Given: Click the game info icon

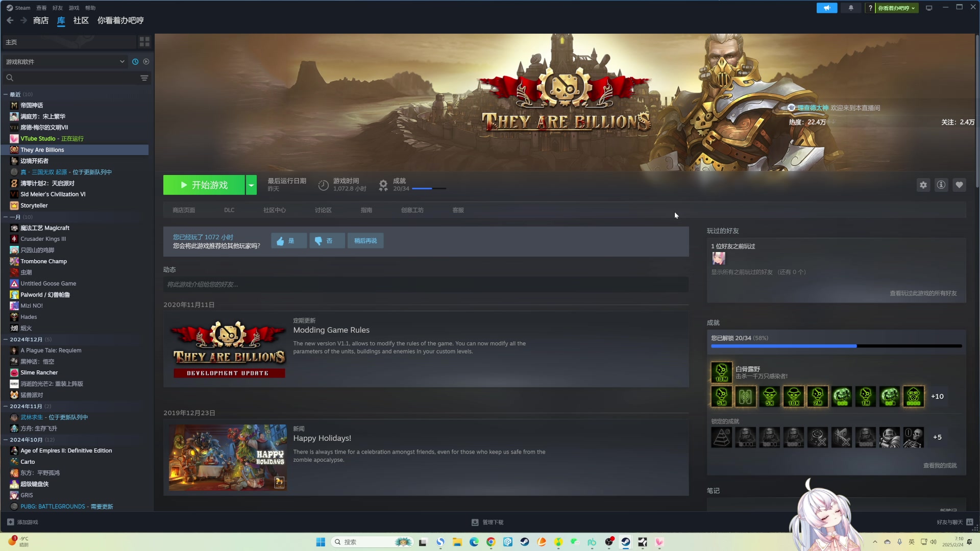Looking at the screenshot, I should (941, 185).
